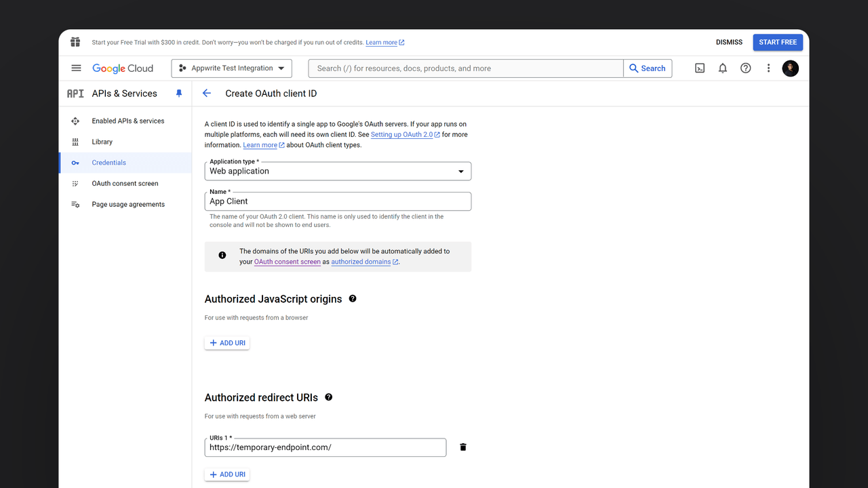Click the gift icon in trial banner
Screen dimensions: 868x488
pos(75,42)
